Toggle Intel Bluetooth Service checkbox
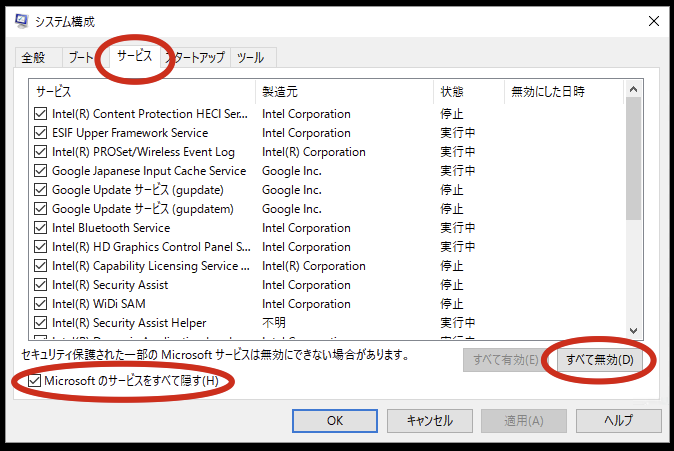Viewport: 674px width, 451px height. coord(40,228)
